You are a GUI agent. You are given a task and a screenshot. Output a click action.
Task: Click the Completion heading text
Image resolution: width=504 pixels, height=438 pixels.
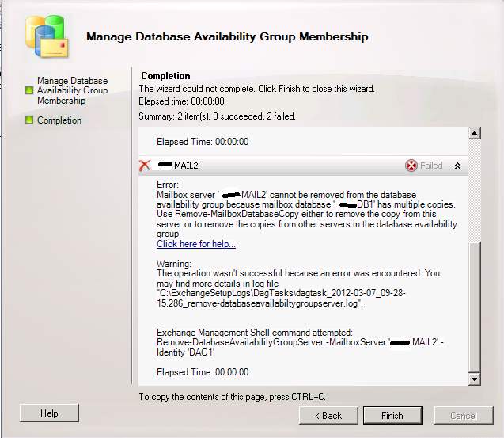[165, 76]
